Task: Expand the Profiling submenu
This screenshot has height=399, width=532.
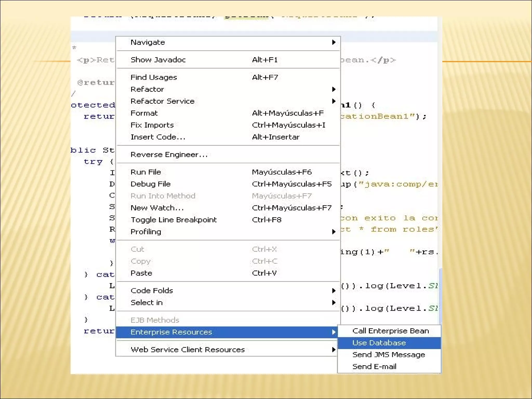Action: click(334, 232)
